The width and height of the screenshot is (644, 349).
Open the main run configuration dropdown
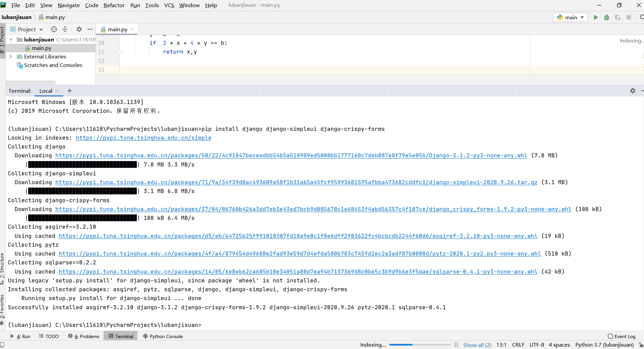click(571, 17)
